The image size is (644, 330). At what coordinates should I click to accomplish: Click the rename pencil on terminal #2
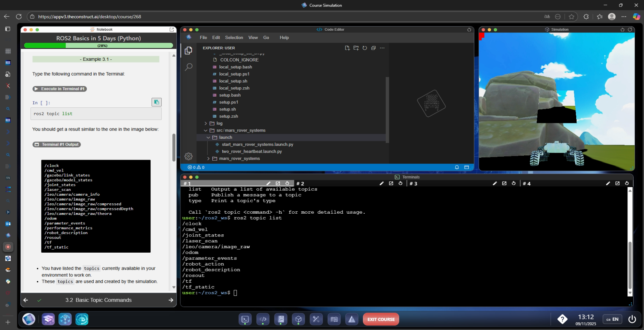tap(382, 183)
